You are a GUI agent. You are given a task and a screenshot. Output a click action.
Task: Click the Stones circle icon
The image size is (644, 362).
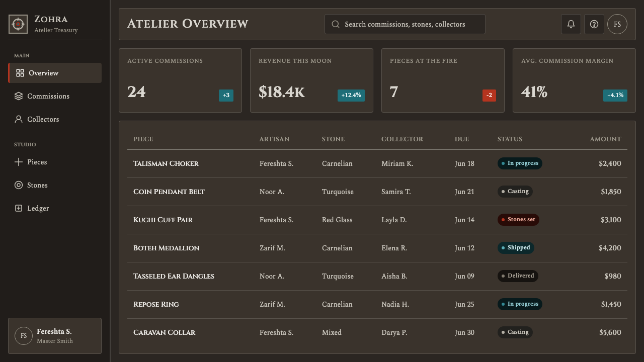pyautogui.click(x=19, y=185)
